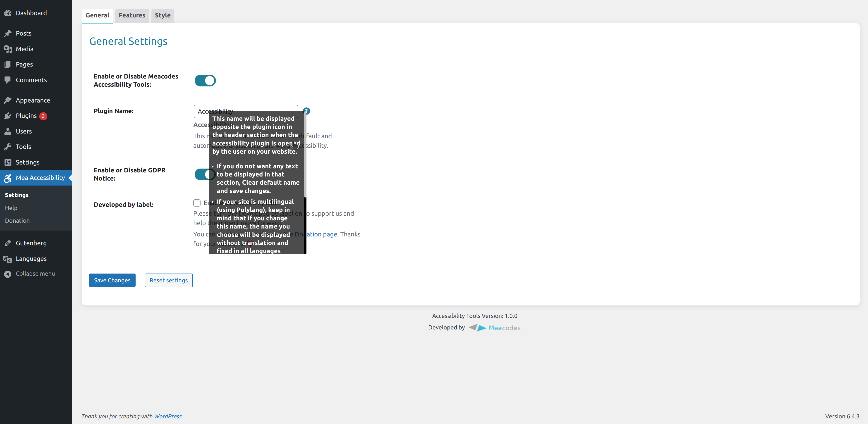Click the Save Changes button
868x424 pixels.
[x=112, y=280]
